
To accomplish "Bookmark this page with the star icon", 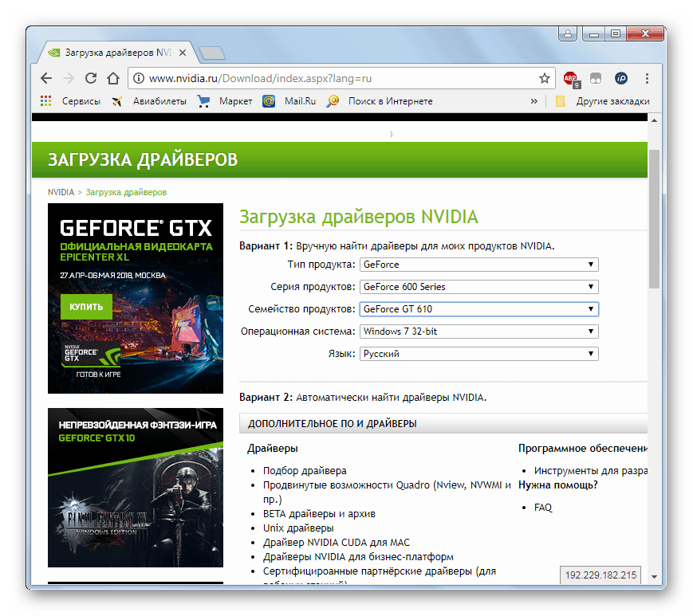I will (544, 78).
